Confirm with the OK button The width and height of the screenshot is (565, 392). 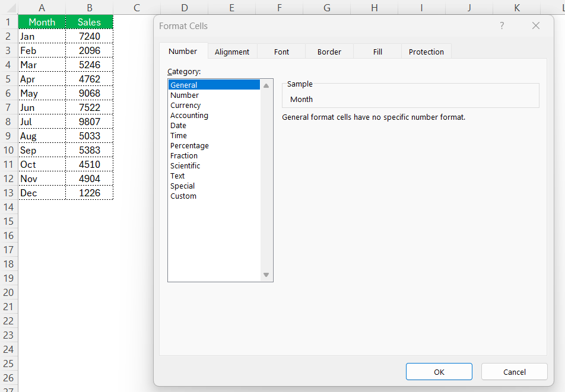tap(439, 372)
